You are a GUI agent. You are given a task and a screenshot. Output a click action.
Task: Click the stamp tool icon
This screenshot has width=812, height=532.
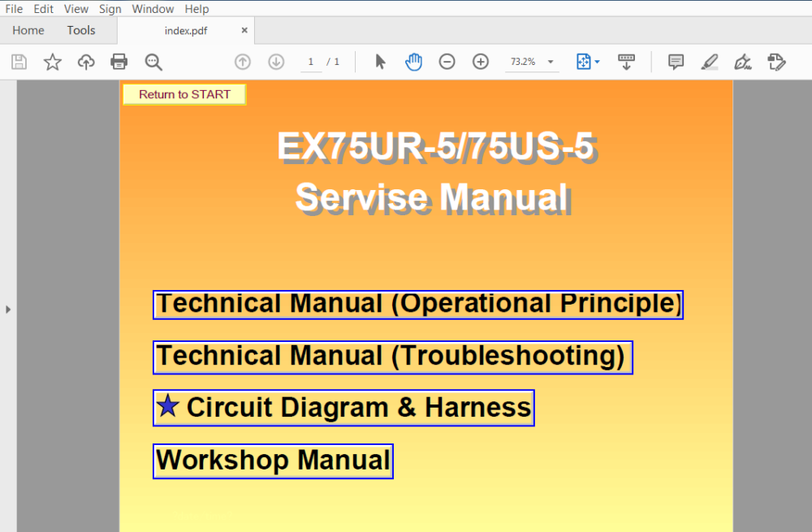click(x=776, y=63)
